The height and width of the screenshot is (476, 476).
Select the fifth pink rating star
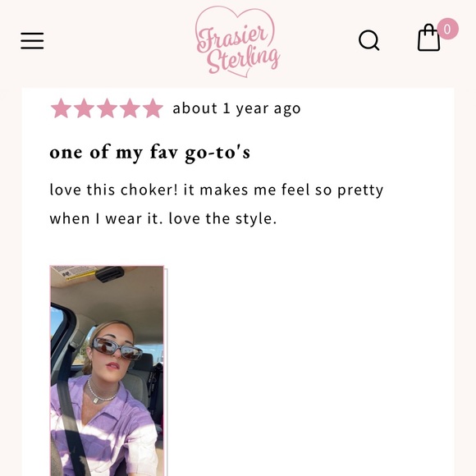point(153,108)
